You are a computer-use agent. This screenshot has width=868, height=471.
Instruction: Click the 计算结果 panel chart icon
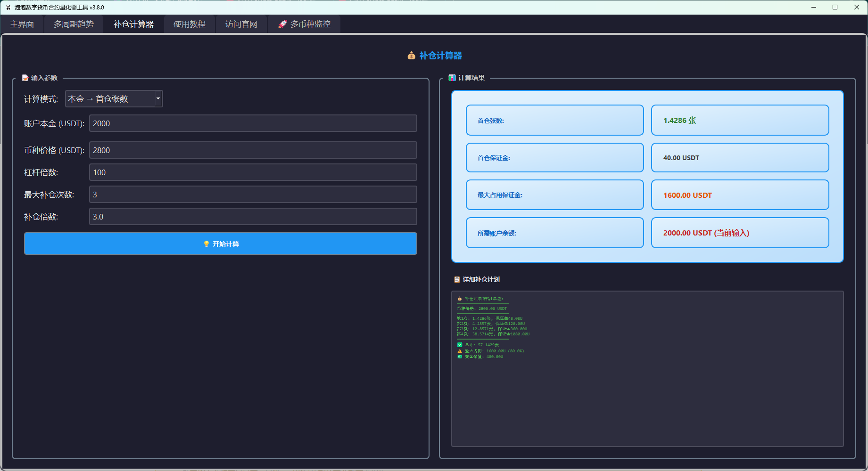452,78
